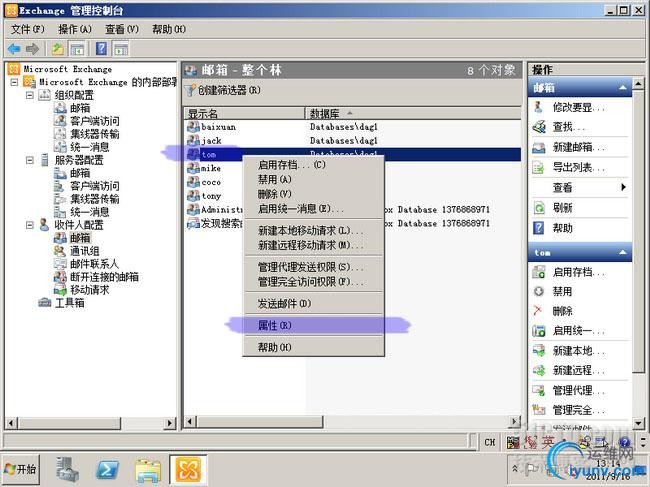Choose 新建远程移动请求(M) in context menu
The width and height of the screenshot is (650, 487).
point(313,245)
